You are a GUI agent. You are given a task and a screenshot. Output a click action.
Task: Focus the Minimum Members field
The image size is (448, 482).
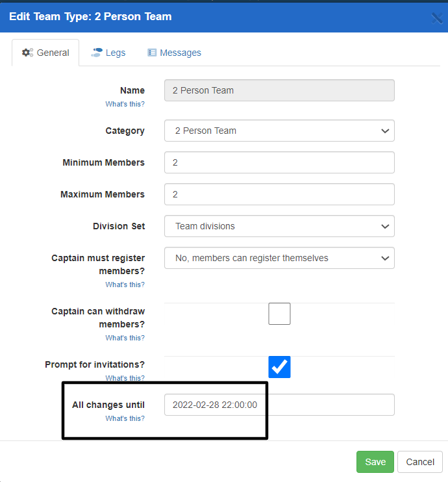pyautogui.click(x=279, y=162)
